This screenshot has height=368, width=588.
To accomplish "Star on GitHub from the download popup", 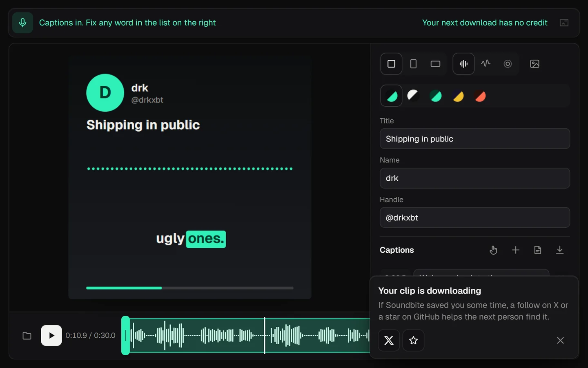I will [413, 340].
